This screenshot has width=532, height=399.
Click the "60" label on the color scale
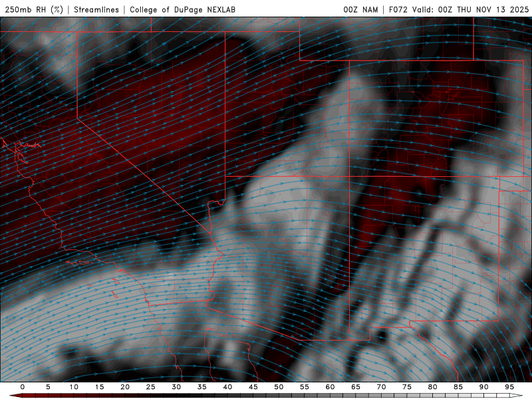coord(330,387)
